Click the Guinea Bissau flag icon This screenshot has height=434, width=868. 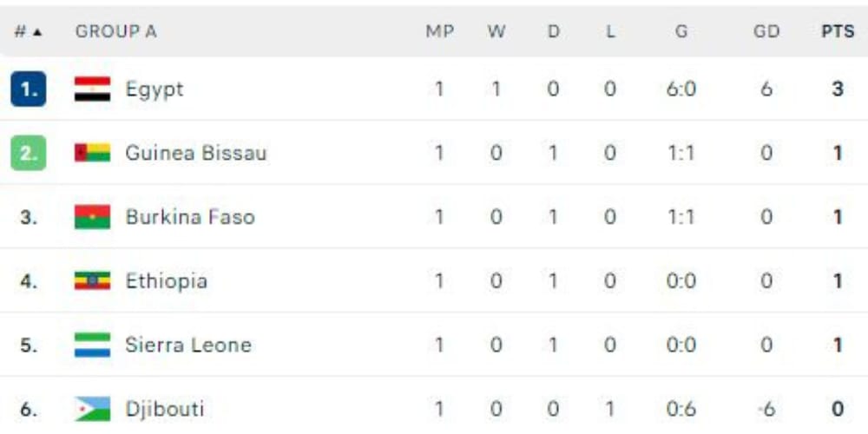[x=93, y=153]
